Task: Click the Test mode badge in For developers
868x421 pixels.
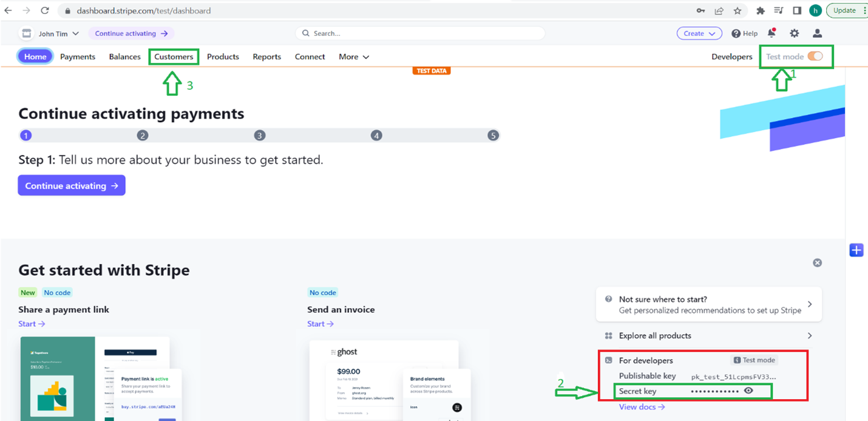Action: tap(754, 360)
